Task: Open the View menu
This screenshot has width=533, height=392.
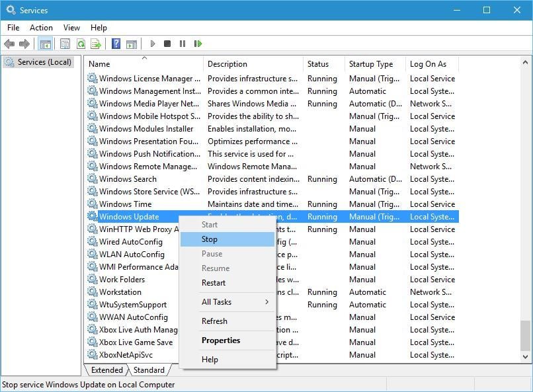Action: point(71,28)
